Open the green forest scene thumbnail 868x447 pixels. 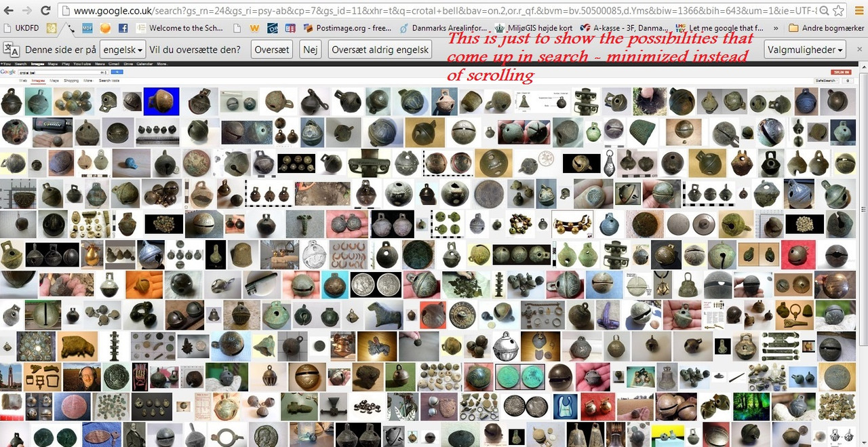pos(753,406)
